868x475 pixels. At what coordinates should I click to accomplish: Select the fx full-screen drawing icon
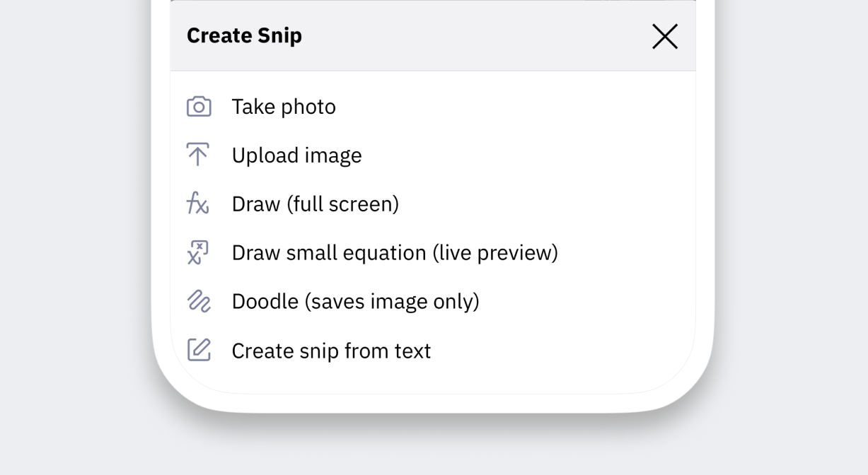[199, 204]
